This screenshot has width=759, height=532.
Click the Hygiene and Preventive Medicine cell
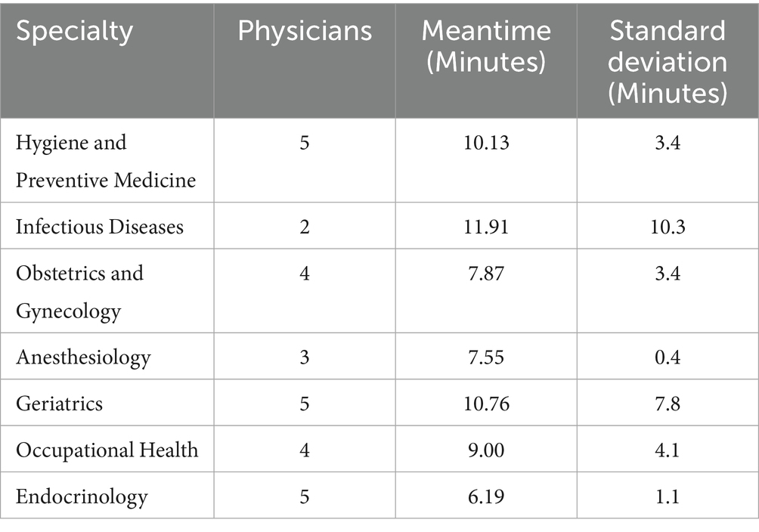[x=106, y=161]
